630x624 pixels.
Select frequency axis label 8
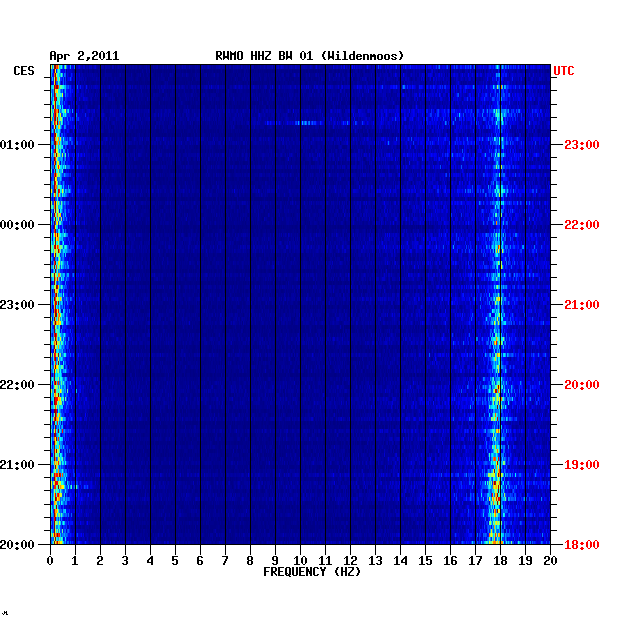pos(250,561)
